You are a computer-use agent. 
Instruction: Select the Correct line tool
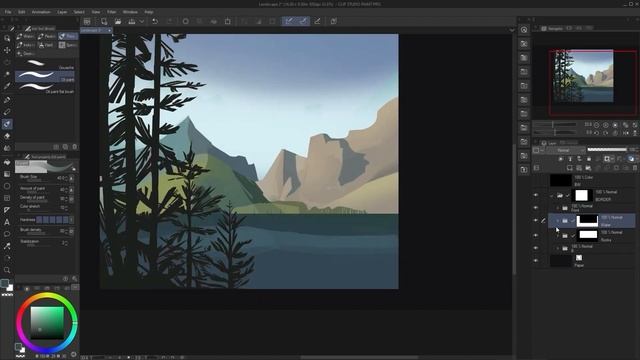pos(7,246)
